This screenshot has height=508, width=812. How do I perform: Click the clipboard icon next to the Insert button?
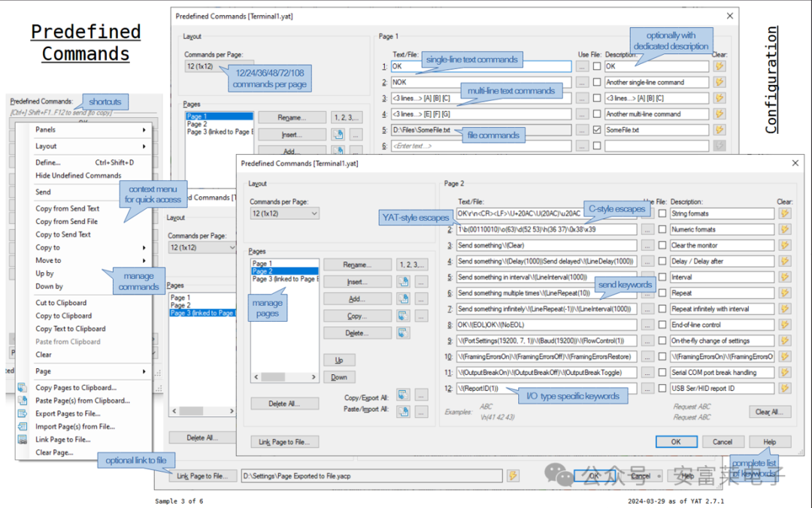pyautogui.click(x=403, y=282)
